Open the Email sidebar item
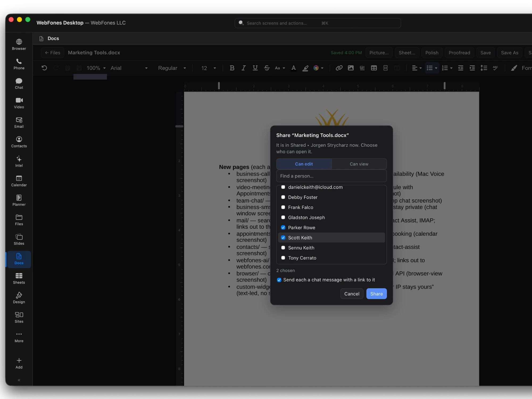532x399 pixels. (x=19, y=123)
